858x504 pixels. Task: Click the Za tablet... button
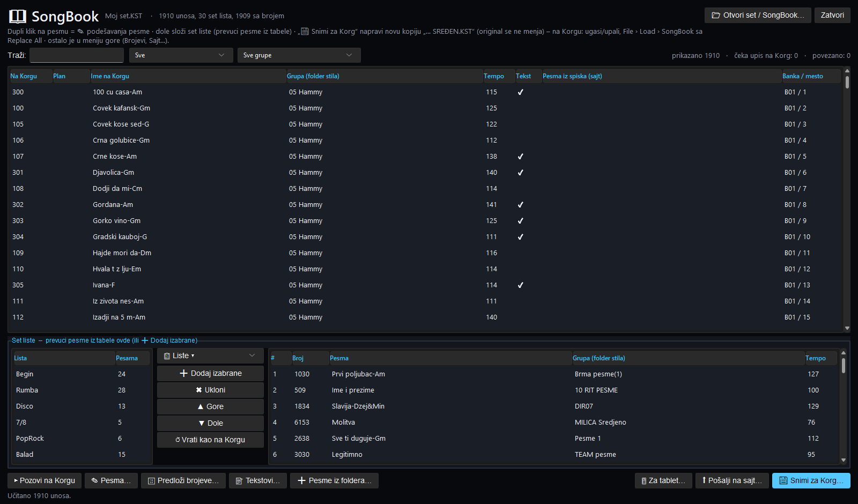pyautogui.click(x=663, y=480)
